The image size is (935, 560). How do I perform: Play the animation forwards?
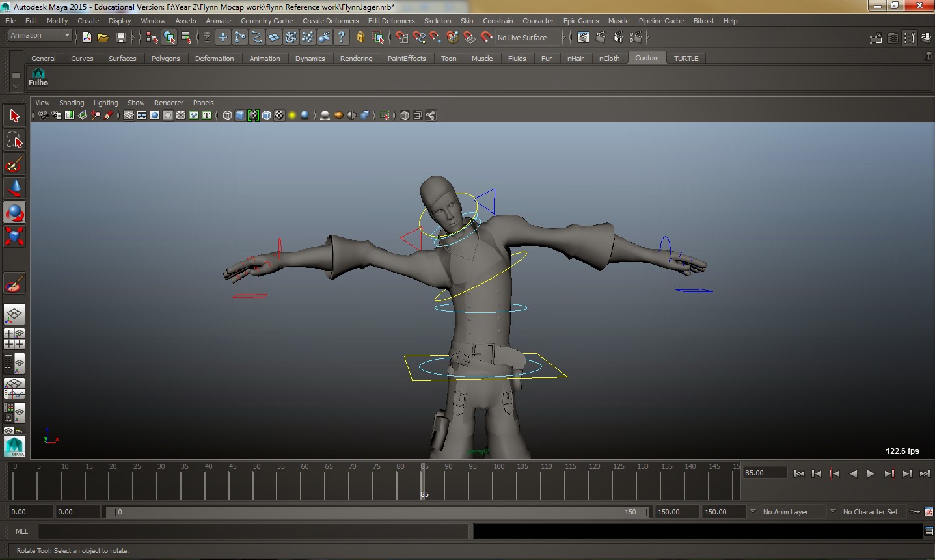tap(871, 473)
